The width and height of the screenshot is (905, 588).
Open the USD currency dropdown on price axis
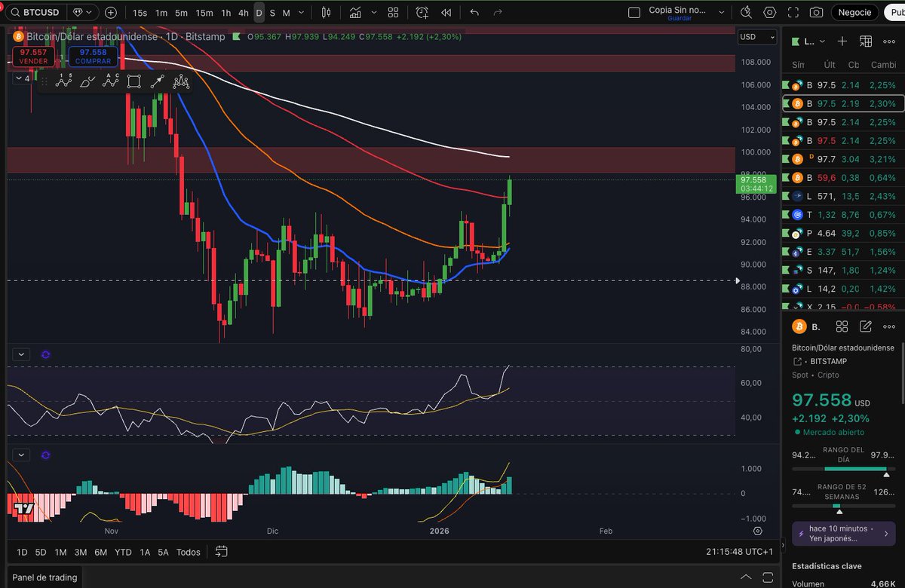pos(757,37)
